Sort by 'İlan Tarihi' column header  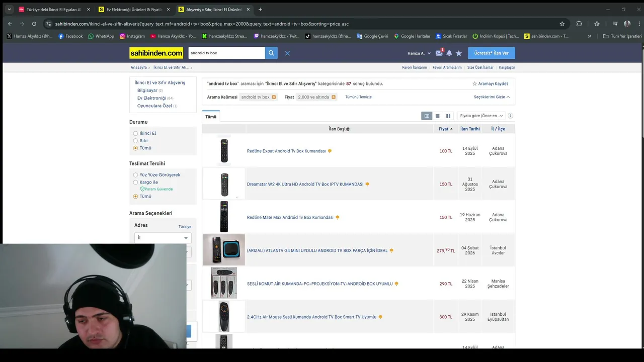470,129
